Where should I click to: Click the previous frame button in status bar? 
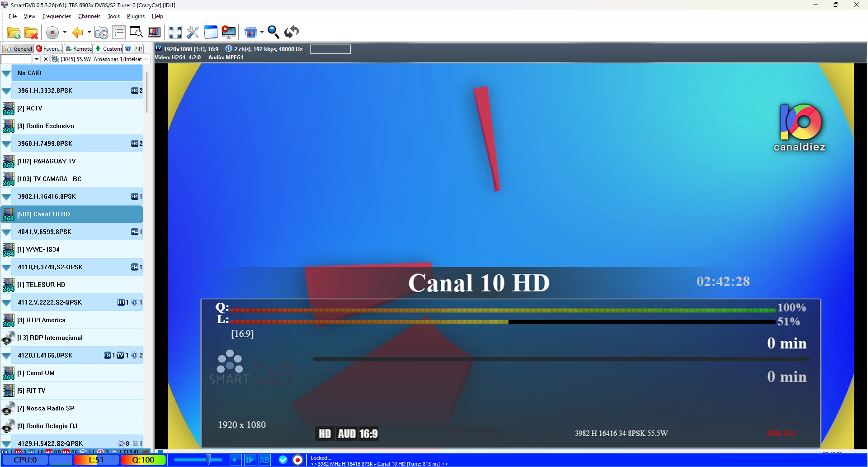[x=236, y=460]
